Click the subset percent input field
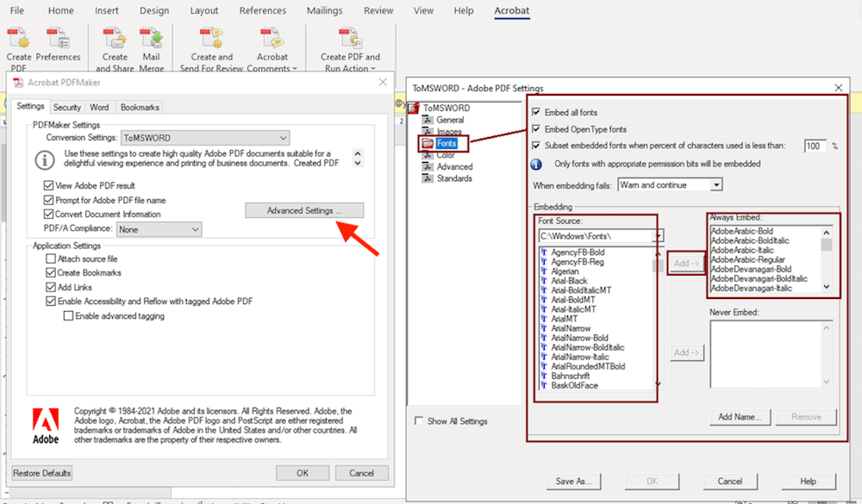 coord(815,146)
